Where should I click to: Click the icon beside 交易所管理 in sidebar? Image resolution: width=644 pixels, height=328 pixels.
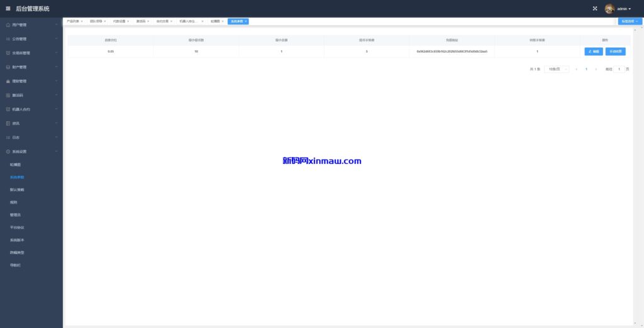coord(8,53)
